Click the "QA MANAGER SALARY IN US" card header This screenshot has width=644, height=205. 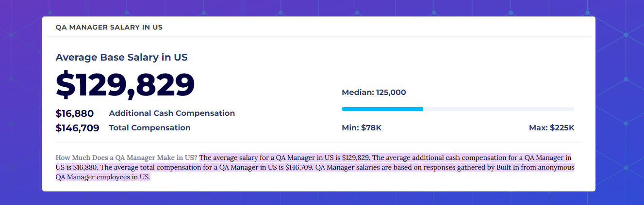[109, 28]
